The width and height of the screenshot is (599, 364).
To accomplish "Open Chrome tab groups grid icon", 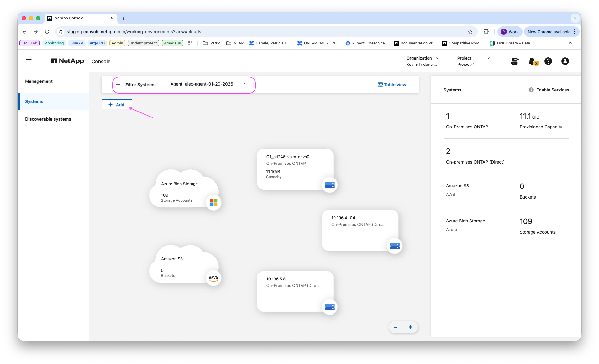I will [x=190, y=43].
